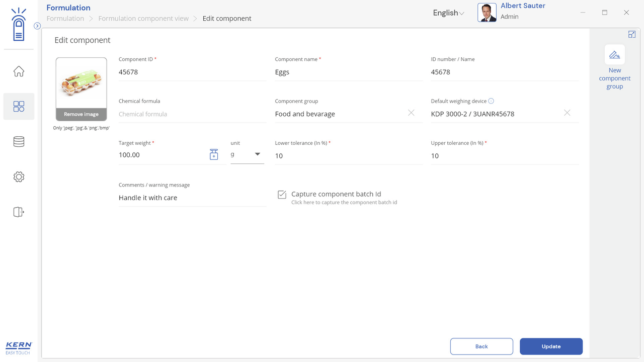The width and height of the screenshot is (644, 362).
Task: Click the Back button
Action: [x=481, y=346]
